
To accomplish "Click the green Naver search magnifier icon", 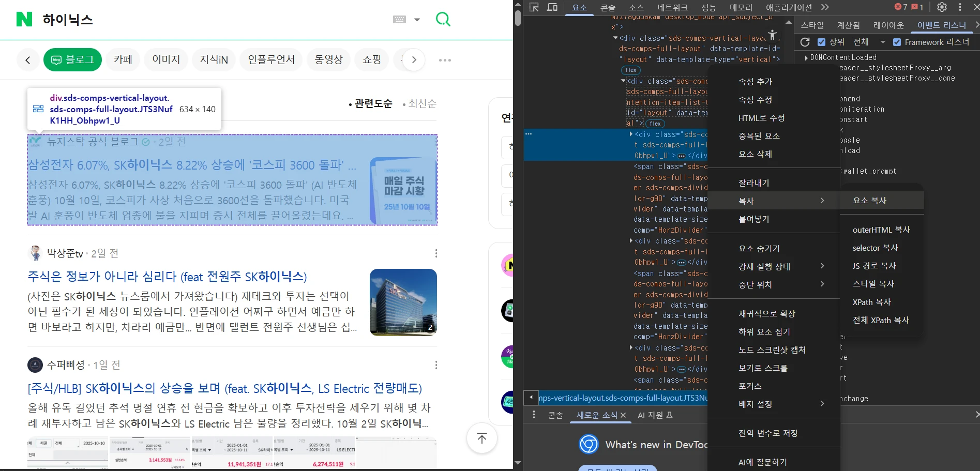I will point(443,20).
